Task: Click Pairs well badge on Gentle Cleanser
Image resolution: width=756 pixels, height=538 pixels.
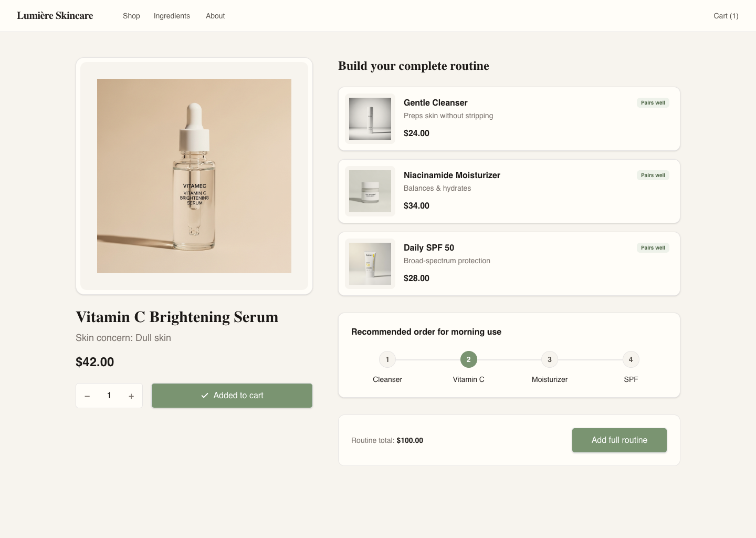Action: pyautogui.click(x=653, y=103)
